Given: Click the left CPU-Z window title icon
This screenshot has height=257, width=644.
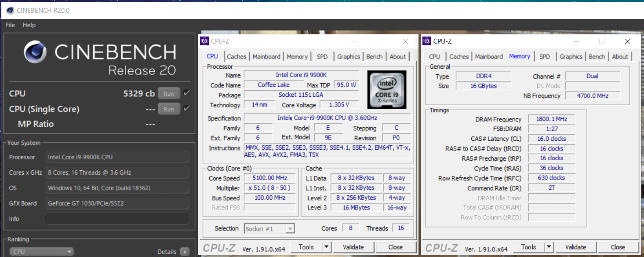Looking at the screenshot, I should click(x=204, y=41).
